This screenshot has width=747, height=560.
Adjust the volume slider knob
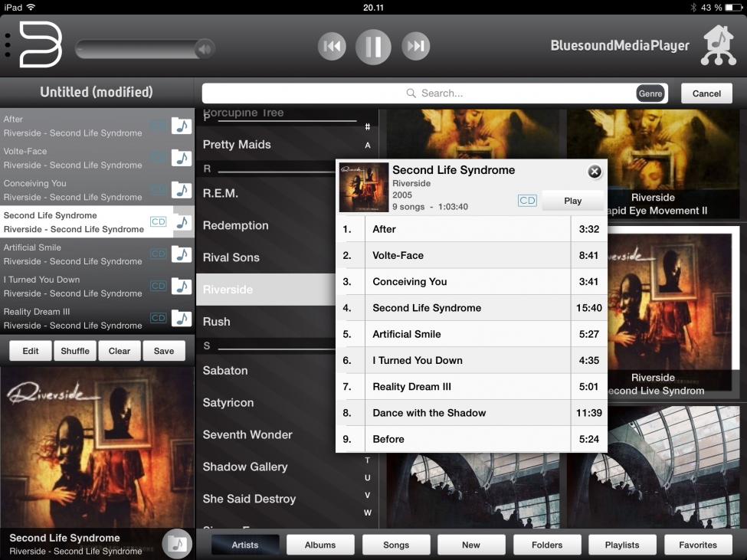pos(205,48)
